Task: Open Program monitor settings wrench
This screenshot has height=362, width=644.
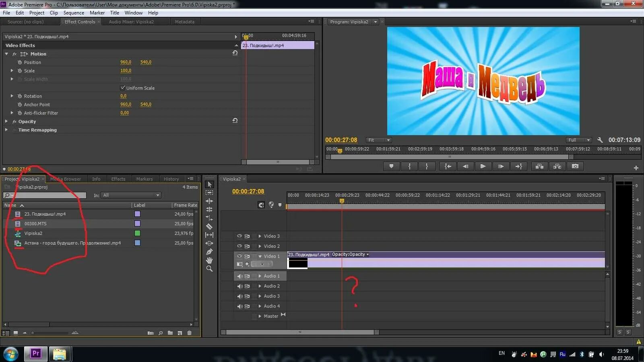Action: coord(600,140)
